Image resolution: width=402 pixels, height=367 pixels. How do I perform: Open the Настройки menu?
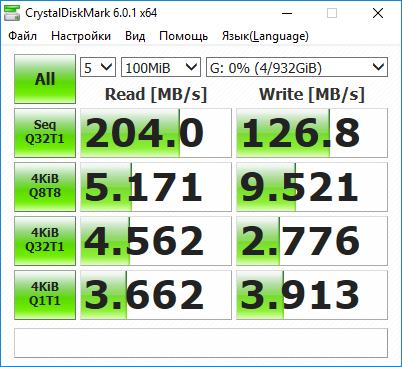(x=81, y=36)
